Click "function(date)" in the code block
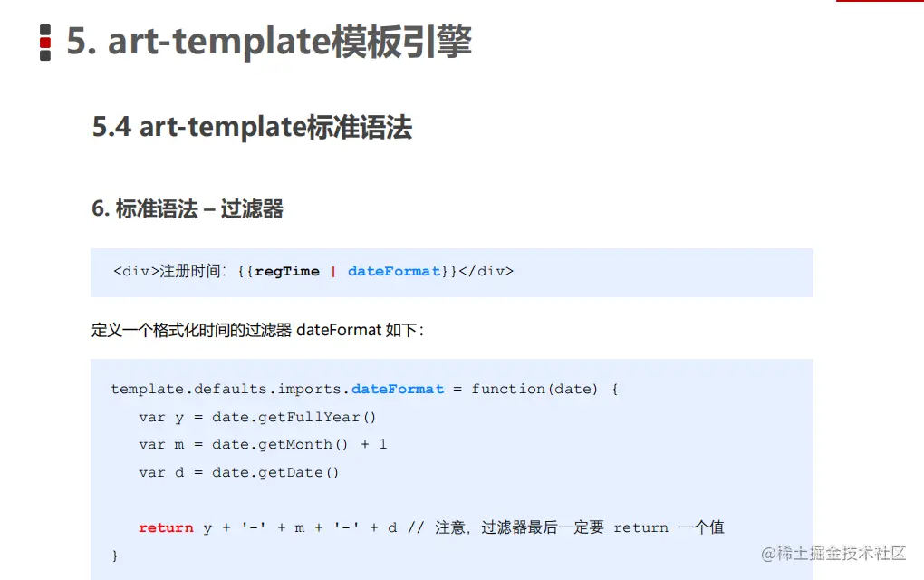 tap(534, 389)
